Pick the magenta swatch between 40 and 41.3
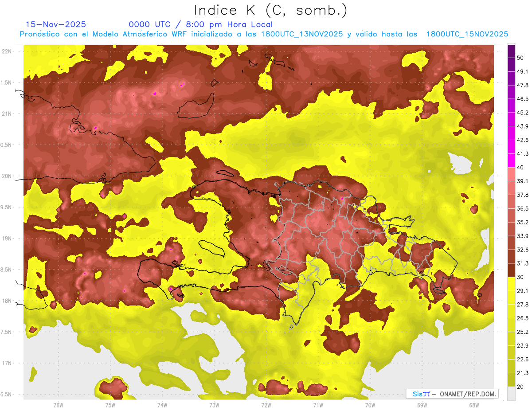 coord(511,160)
